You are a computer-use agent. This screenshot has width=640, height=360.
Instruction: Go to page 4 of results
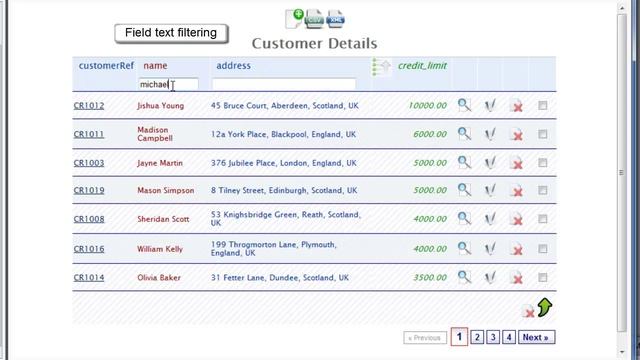(509, 337)
